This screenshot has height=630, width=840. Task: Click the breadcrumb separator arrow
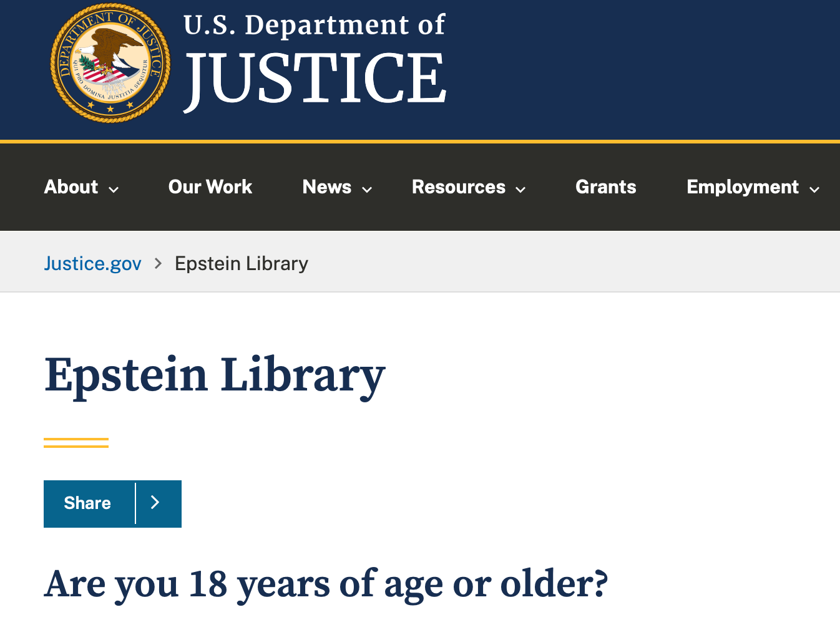pyautogui.click(x=159, y=264)
